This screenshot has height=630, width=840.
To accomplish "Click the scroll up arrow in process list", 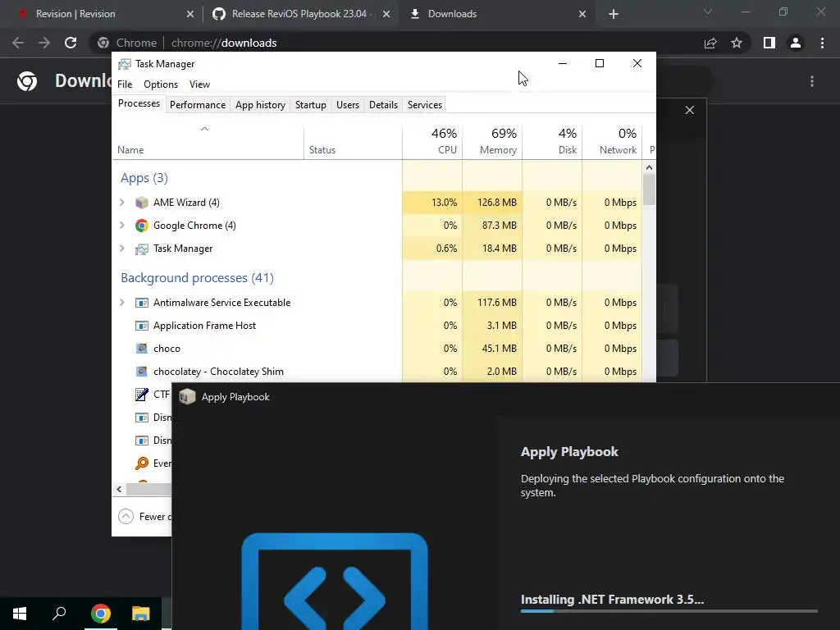I will 650,167.
